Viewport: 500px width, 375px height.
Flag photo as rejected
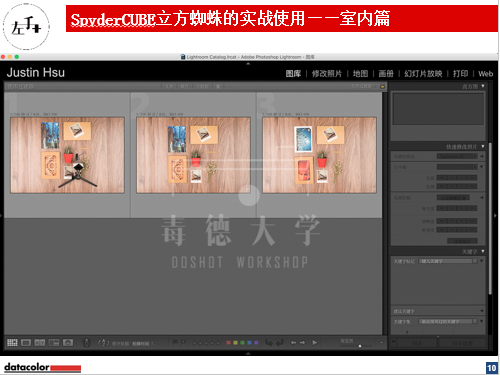click(x=184, y=342)
